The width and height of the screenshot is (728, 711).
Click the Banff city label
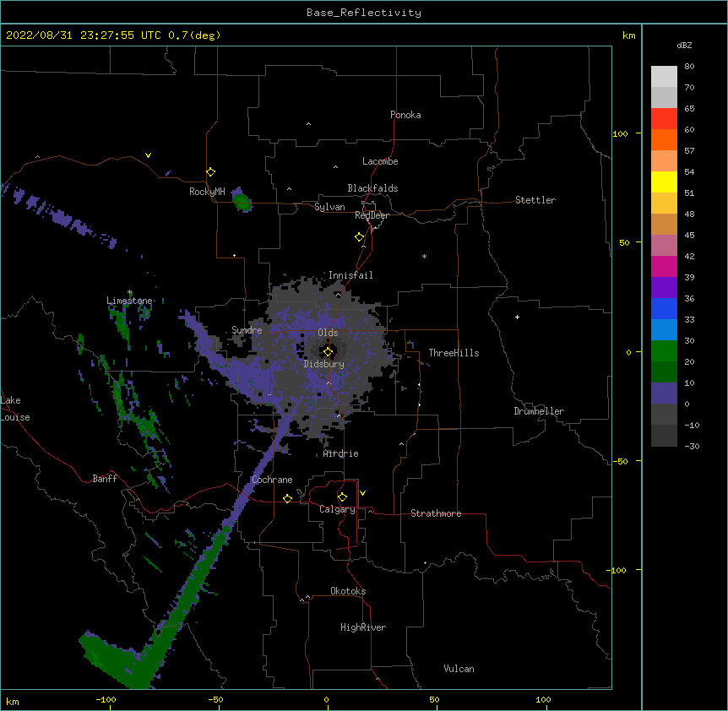105,479
